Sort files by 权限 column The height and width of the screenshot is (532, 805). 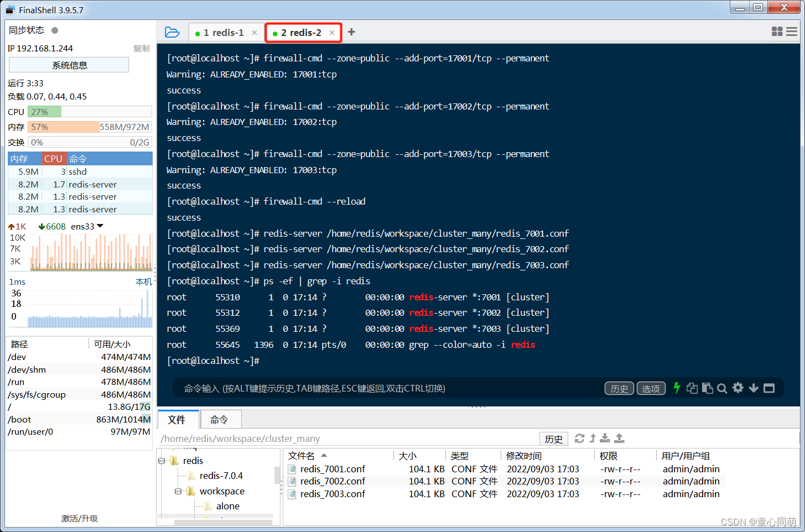pyautogui.click(x=625, y=456)
